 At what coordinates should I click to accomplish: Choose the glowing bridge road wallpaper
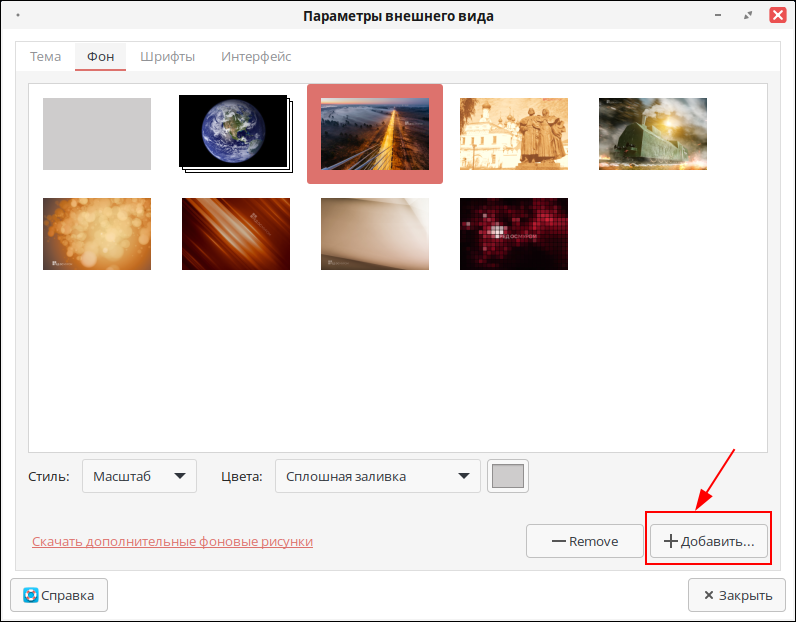[375, 133]
